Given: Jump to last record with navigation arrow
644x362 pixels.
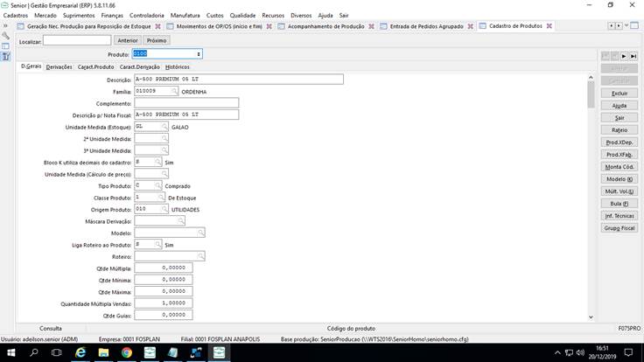Looking at the screenshot, I should click(632, 55).
